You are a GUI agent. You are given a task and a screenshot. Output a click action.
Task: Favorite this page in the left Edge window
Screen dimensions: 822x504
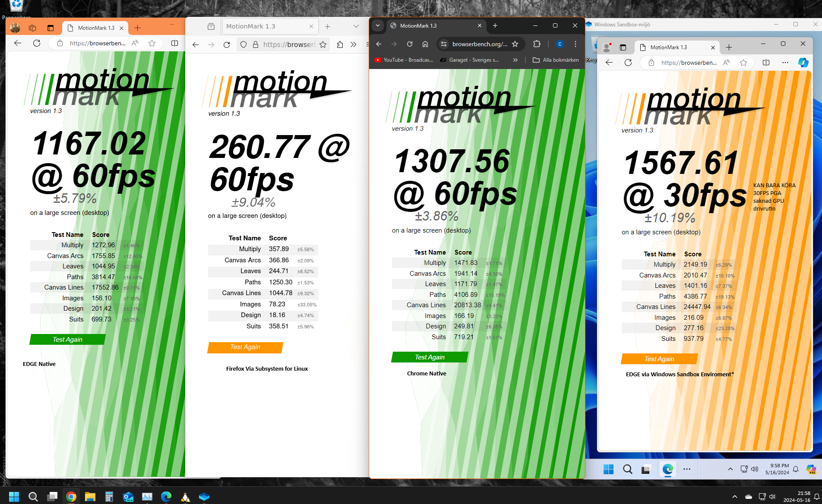click(152, 43)
